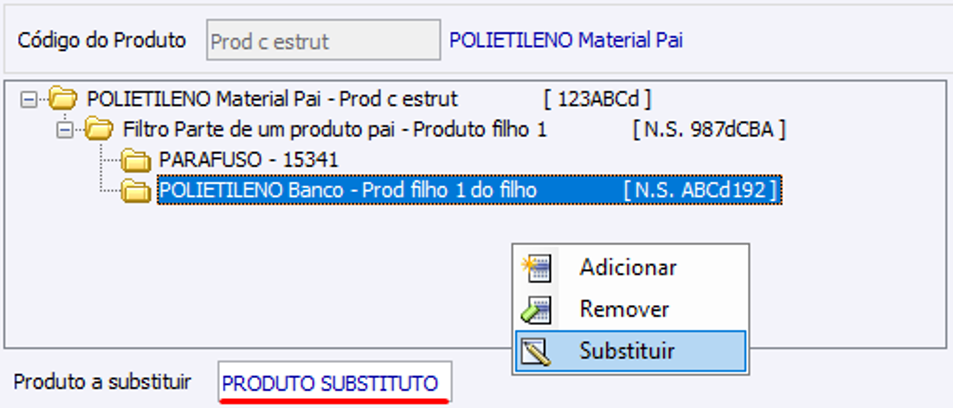
Task: Click the Adicionar menu icon
Action: [x=536, y=268]
